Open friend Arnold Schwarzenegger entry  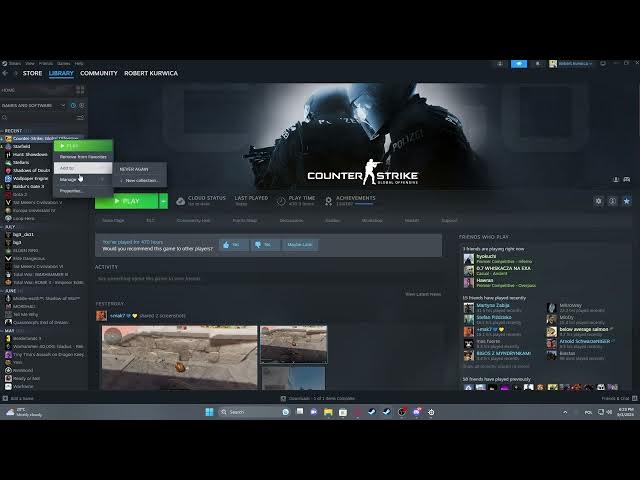581,343
